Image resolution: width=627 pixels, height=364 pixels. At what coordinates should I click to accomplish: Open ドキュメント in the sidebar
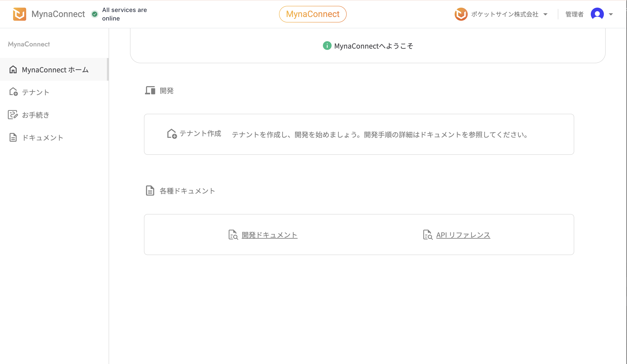click(54, 137)
